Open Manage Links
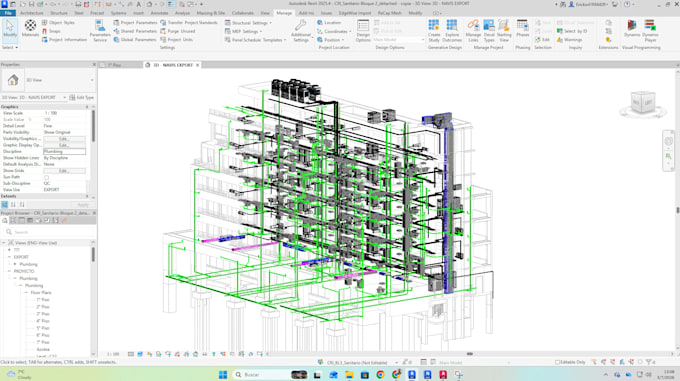Image resolution: width=680 pixels, height=381 pixels. coord(473,31)
